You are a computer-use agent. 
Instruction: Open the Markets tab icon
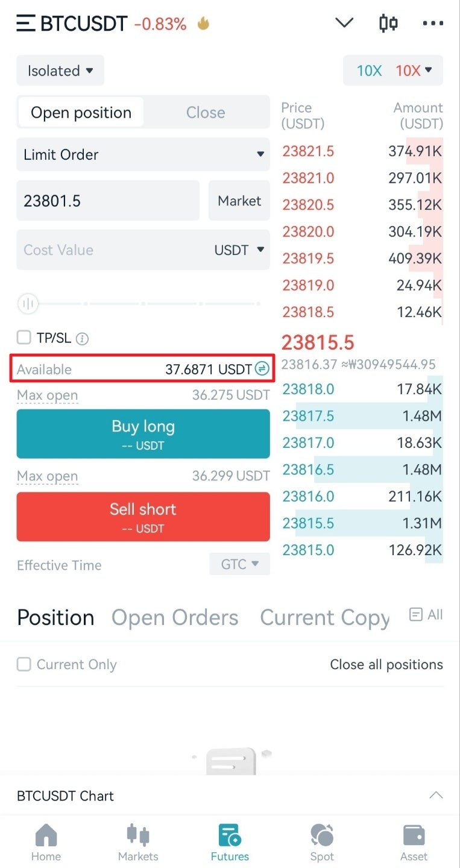138,836
